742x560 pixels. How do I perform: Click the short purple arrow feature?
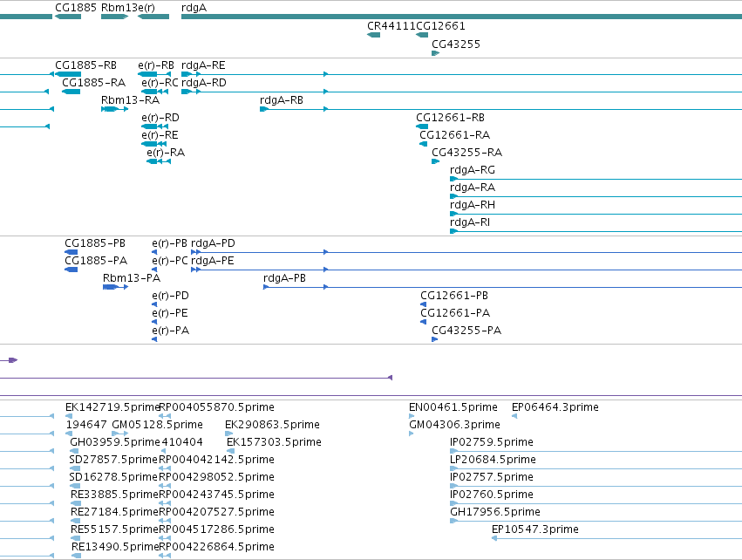(13, 360)
